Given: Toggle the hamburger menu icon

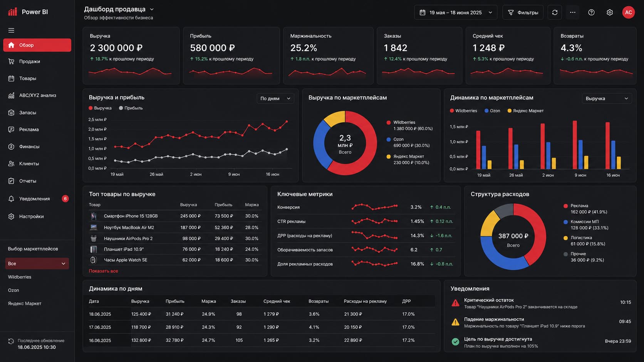Looking at the screenshot, I should click(11, 30).
